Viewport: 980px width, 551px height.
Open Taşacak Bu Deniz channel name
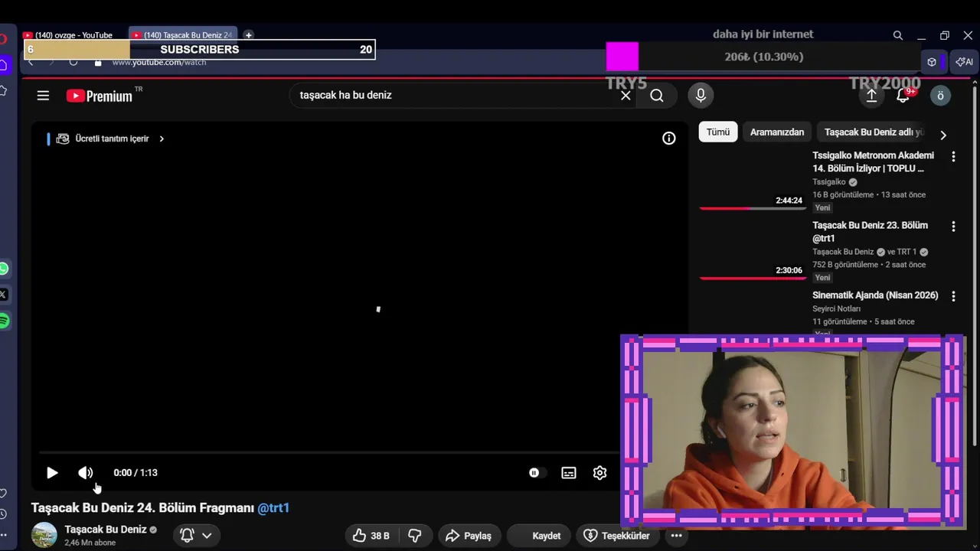[106, 530]
